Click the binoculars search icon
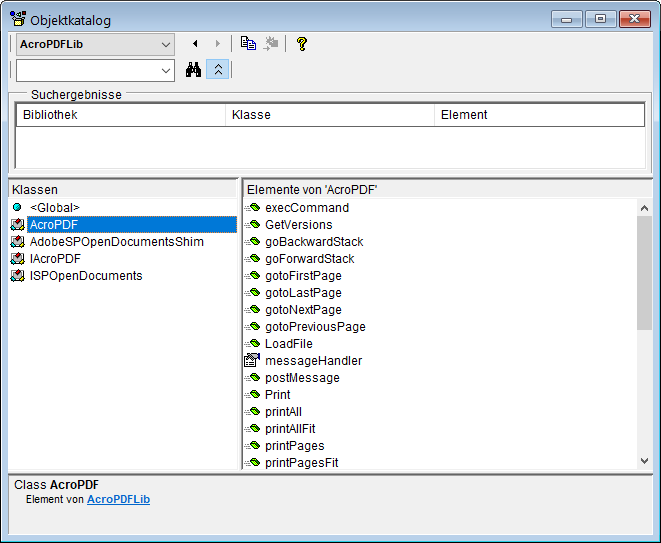 click(194, 70)
